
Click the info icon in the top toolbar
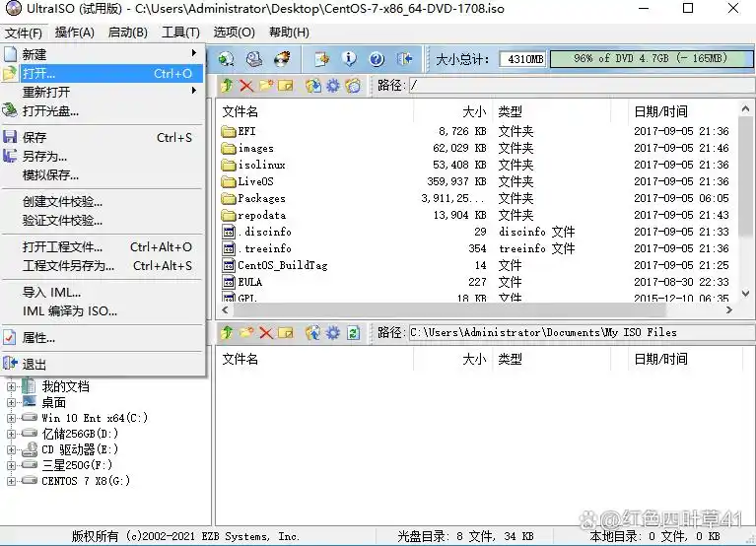349,59
